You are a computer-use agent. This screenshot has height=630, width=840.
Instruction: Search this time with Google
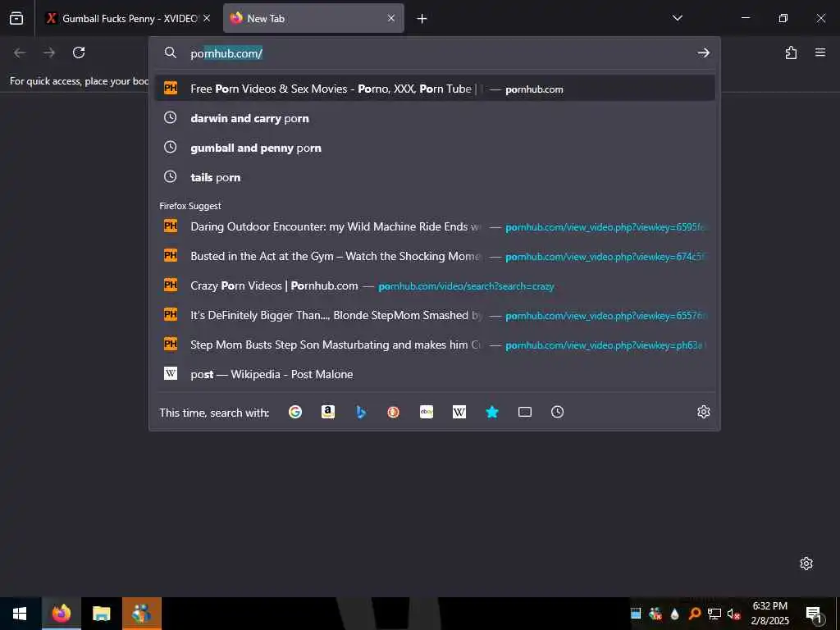[x=295, y=412]
